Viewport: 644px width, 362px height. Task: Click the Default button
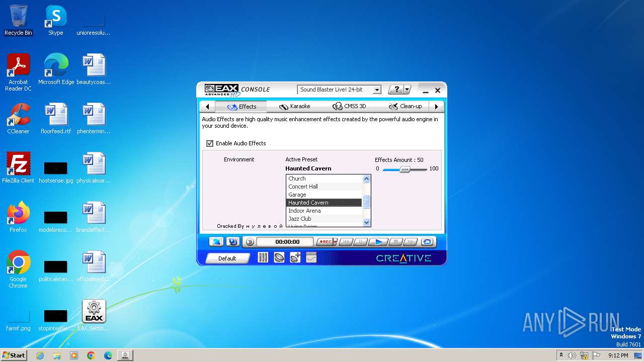coord(227,258)
